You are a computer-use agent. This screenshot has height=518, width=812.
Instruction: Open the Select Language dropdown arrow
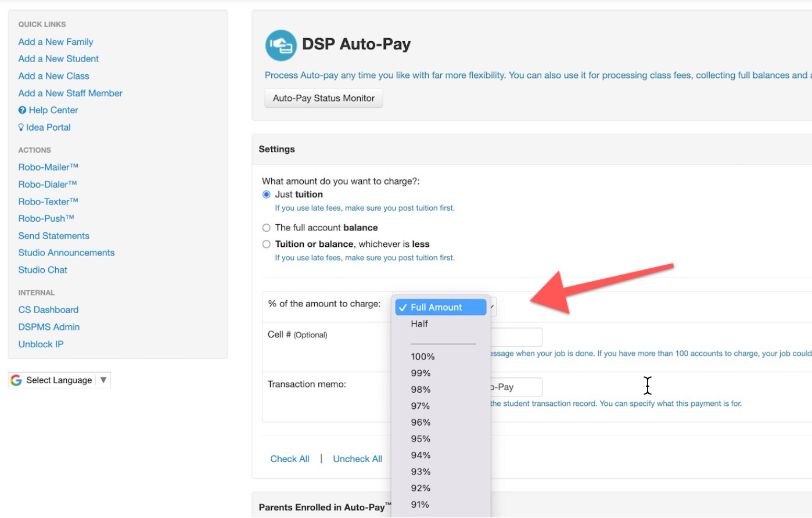pos(103,380)
